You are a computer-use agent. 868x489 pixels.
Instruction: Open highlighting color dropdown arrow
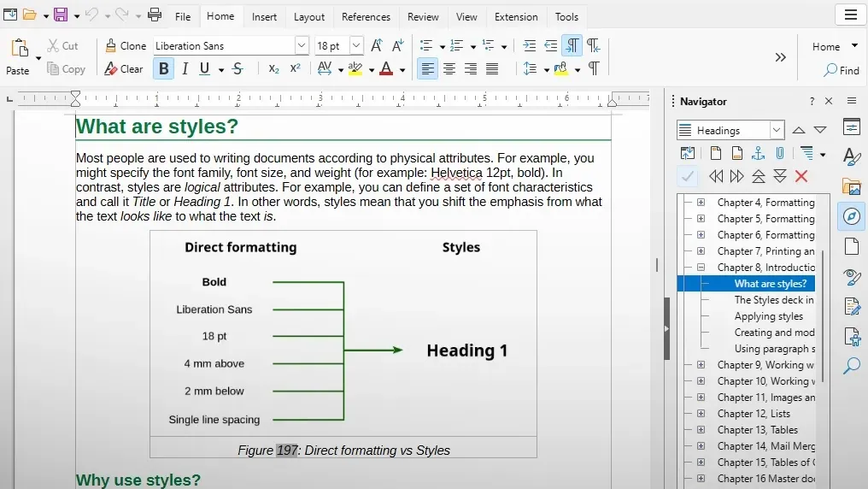pyautogui.click(x=372, y=70)
